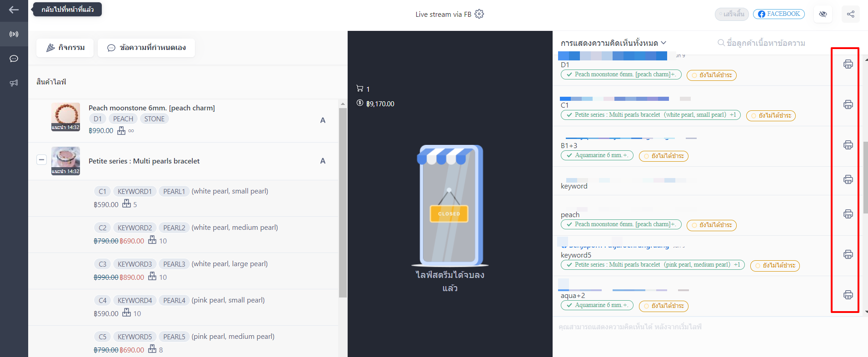Click the product list scrollbar
Screen dimensions: 868x357
[x=343, y=202]
